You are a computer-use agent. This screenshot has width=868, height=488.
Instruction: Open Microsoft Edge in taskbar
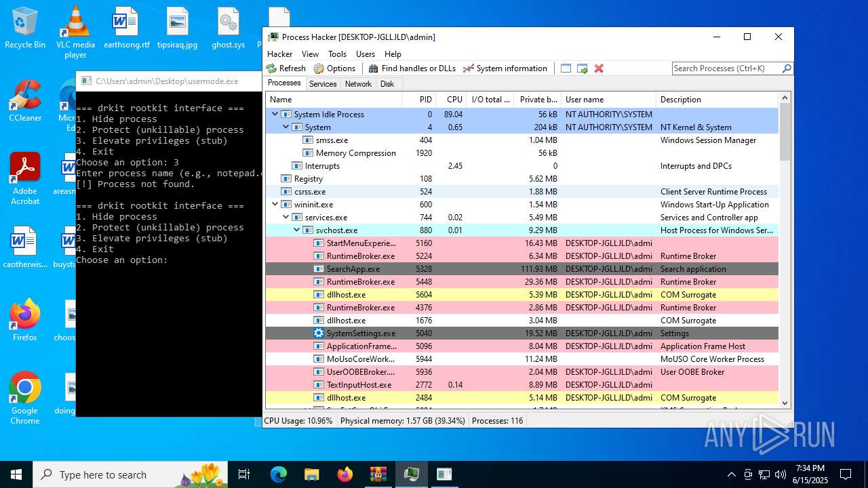tap(279, 474)
